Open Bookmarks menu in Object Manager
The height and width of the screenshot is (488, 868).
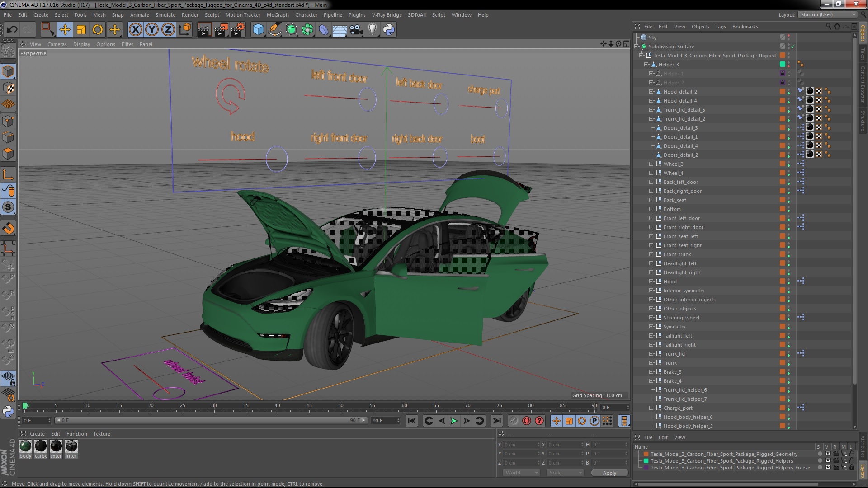click(x=745, y=27)
